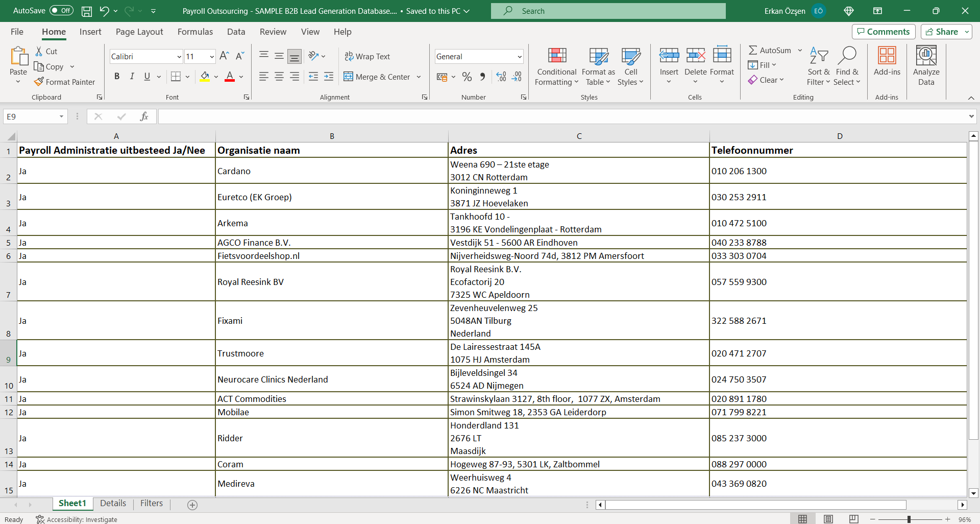Click the Search box in title bar
Image resolution: width=980 pixels, height=524 pixels.
click(x=608, y=11)
